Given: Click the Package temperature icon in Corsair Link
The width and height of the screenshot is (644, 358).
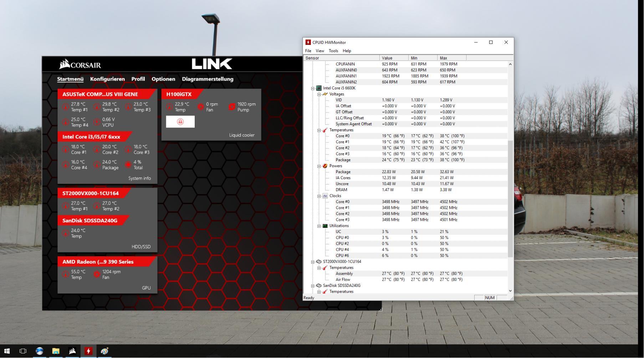Looking at the screenshot, I should pyautogui.click(x=97, y=165).
